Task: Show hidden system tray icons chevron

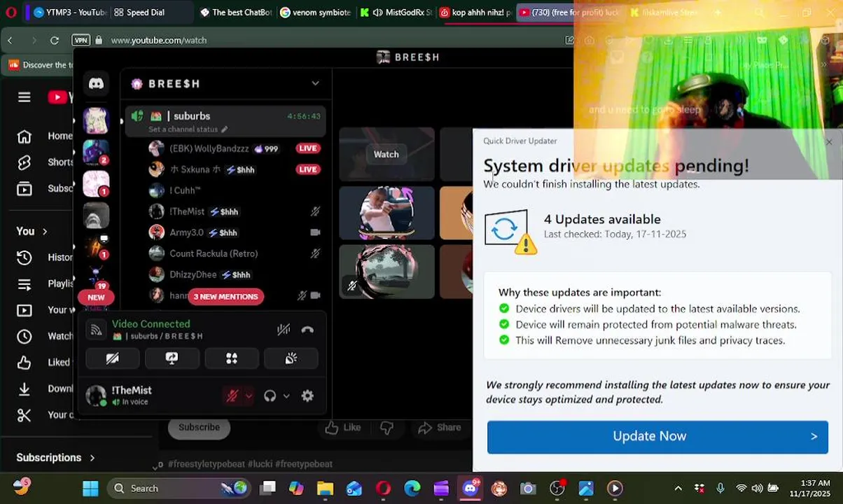Action: (678, 488)
